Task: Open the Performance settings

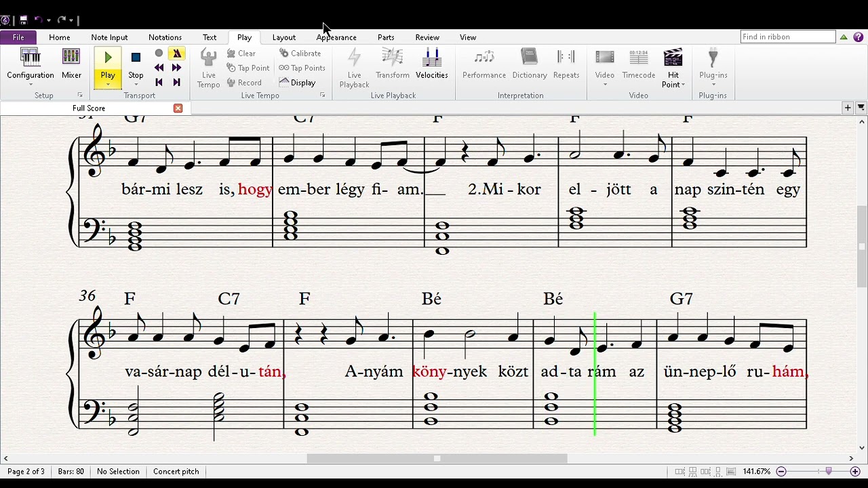Action: 484,64
